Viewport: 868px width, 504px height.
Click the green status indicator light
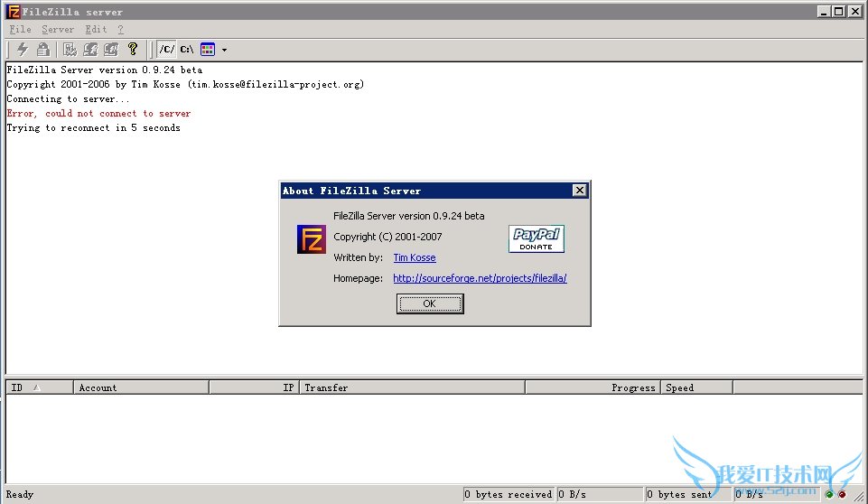pos(829,494)
